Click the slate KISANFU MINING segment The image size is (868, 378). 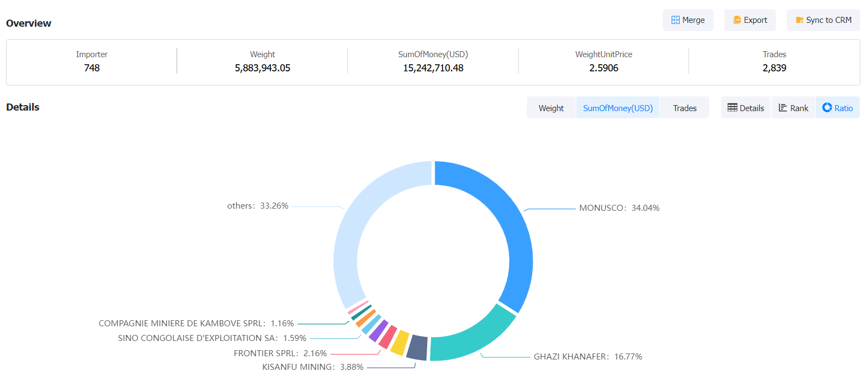pyautogui.click(x=417, y=347)
